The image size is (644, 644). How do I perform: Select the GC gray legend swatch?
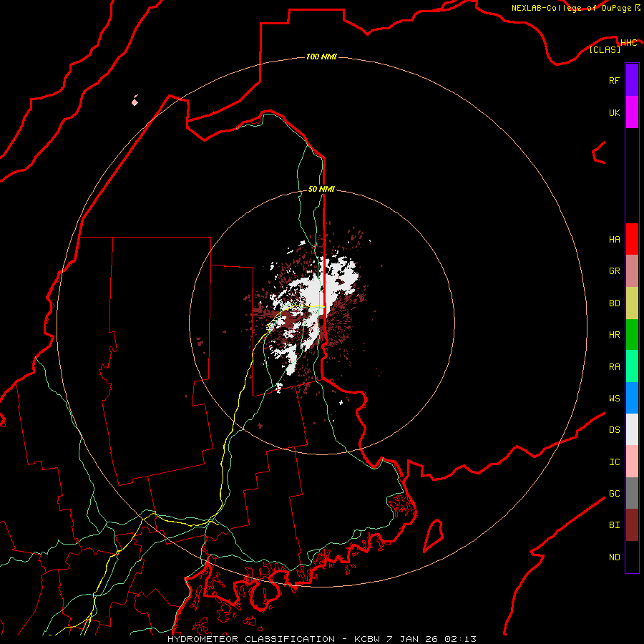632,493
